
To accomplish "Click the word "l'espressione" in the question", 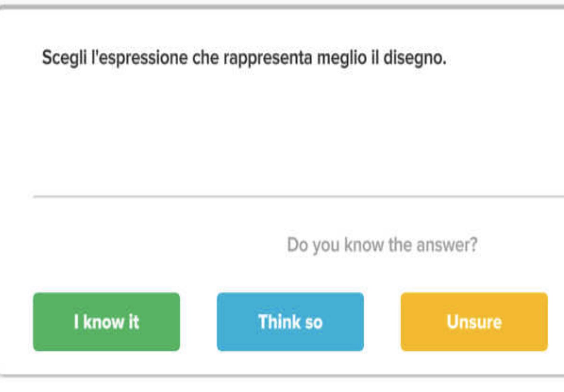I will pos(139,58).
